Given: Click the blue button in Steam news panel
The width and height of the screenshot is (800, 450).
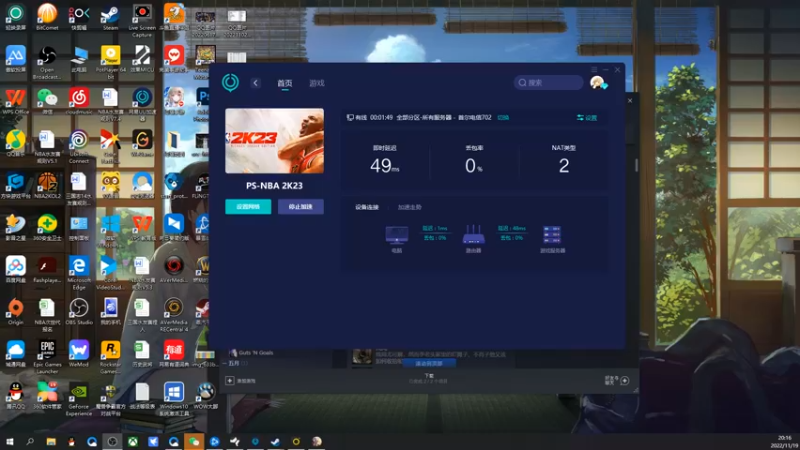Looking at the screenshot, I should click(x=429, y=363).
